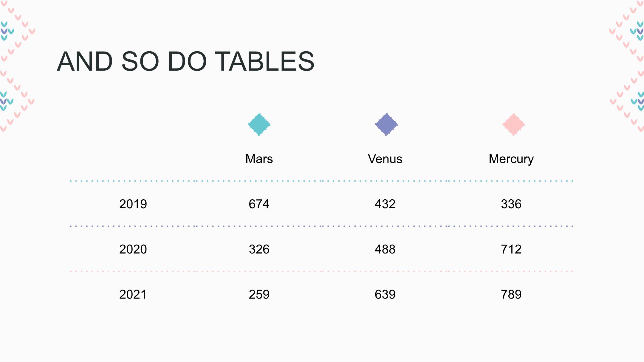644x362 pixels.
Task: Click the teal diamond icon above Mars
Action: click(259, 125)
